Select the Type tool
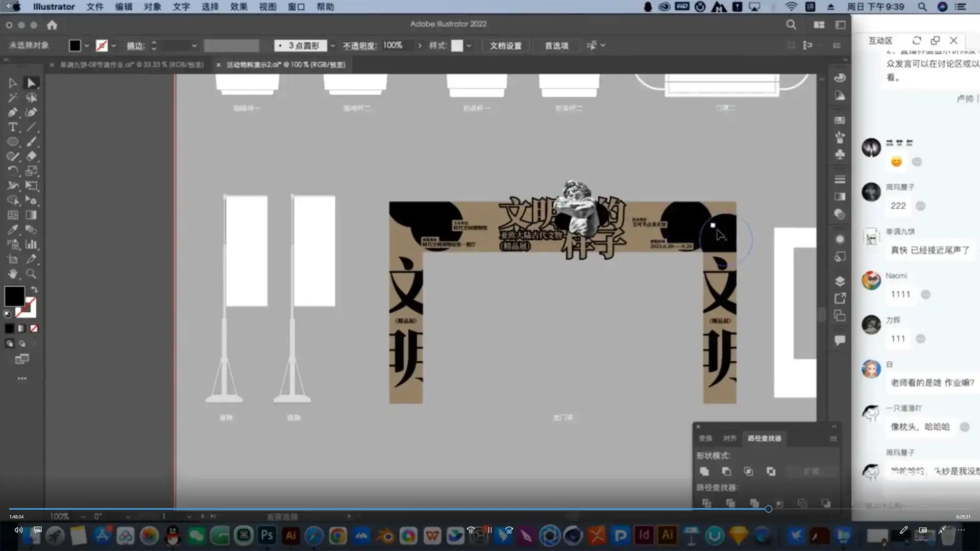 point(13,127)
